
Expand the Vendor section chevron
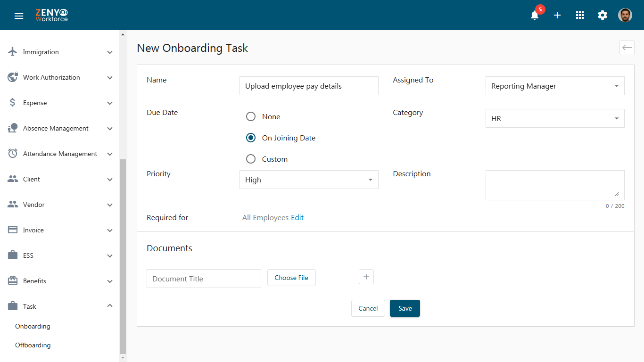click(110, 205)
